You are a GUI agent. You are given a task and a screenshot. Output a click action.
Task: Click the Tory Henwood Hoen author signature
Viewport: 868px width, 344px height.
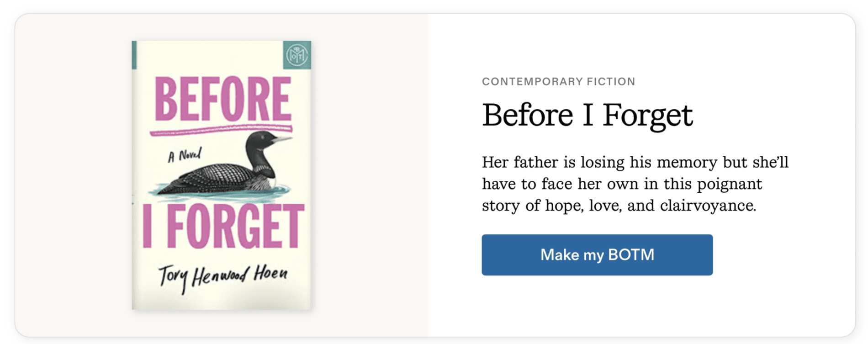[x=223, y=275]
